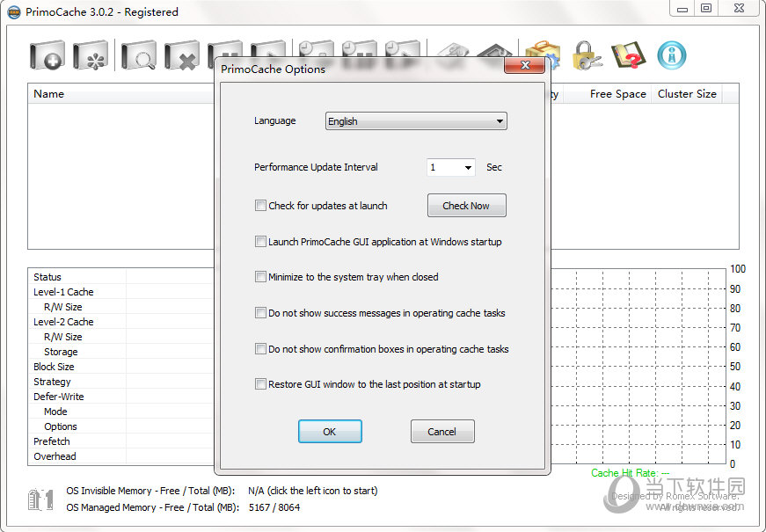Open the configure cache task icon with asterisk
This screenshot has height=532, width=766.
tap(91, 55)
